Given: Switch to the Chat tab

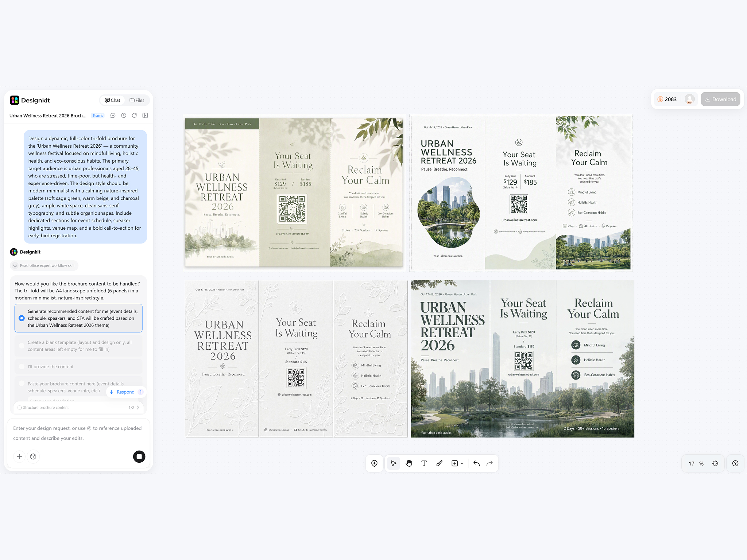Looking at the screenshot, I should click(112, 100).
